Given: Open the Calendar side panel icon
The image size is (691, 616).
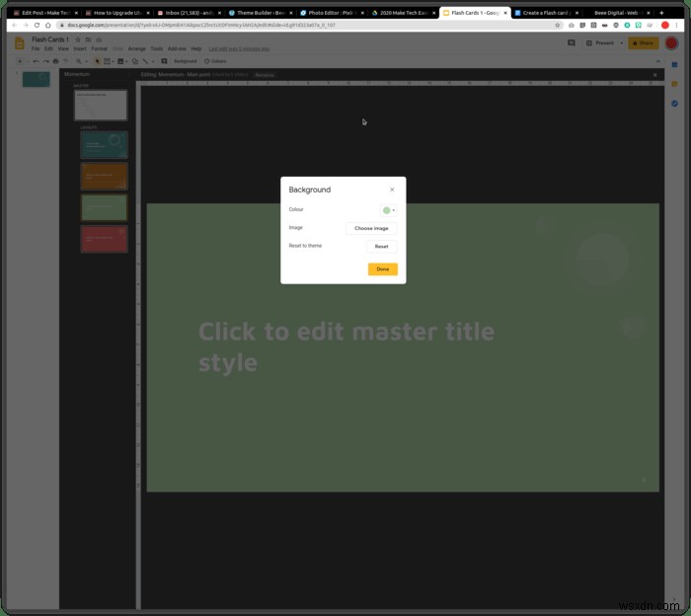Looking at the screenshot, I should [x=674, y=65].
